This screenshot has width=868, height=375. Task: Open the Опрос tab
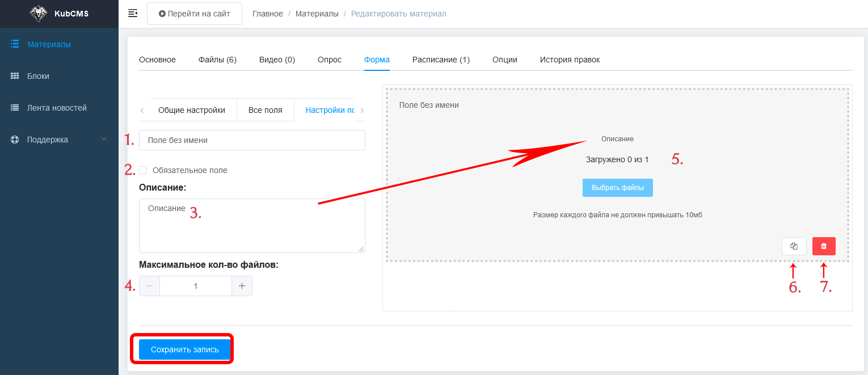pyautogui.click(x=330, y=60)
